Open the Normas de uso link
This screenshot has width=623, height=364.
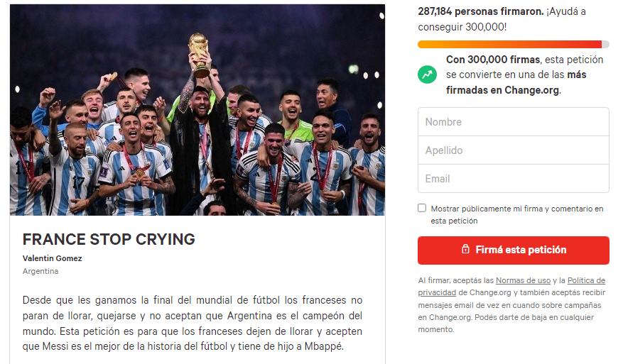tap(523, 280)
